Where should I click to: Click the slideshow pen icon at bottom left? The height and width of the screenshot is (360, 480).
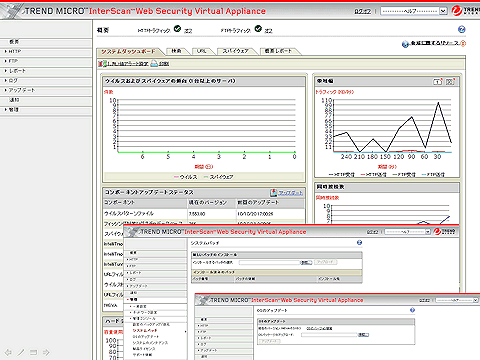(x=21, y=352)
